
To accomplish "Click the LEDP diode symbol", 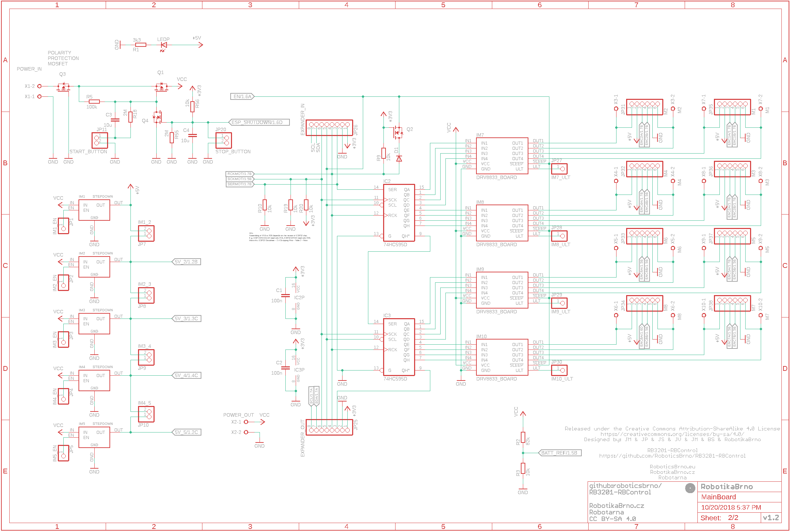I will click(x=164, y=45).
